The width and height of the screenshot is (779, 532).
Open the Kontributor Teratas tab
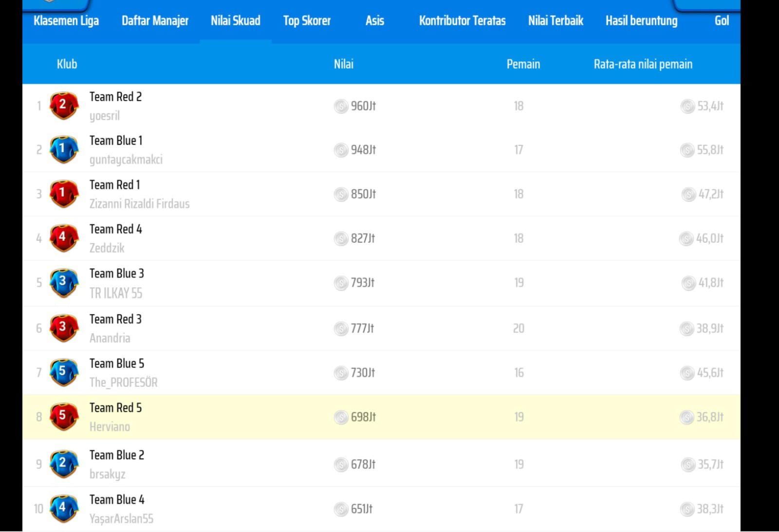(x=463, y=21)
